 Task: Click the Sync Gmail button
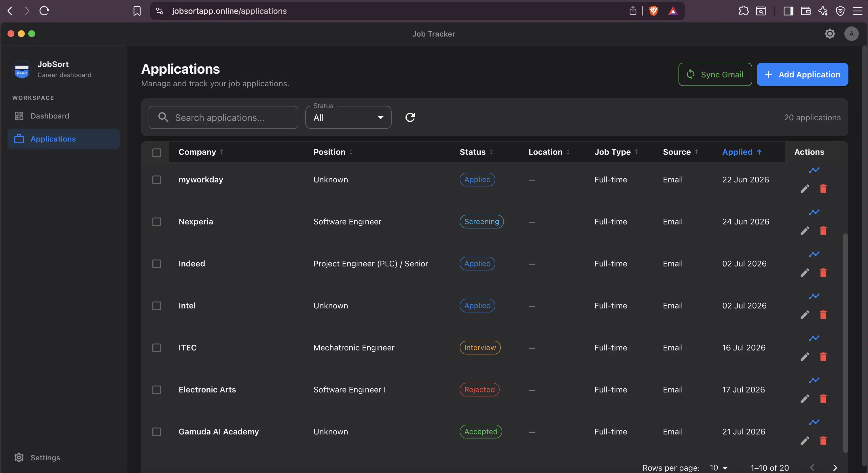pyautogui.click(x=715, y=75)
